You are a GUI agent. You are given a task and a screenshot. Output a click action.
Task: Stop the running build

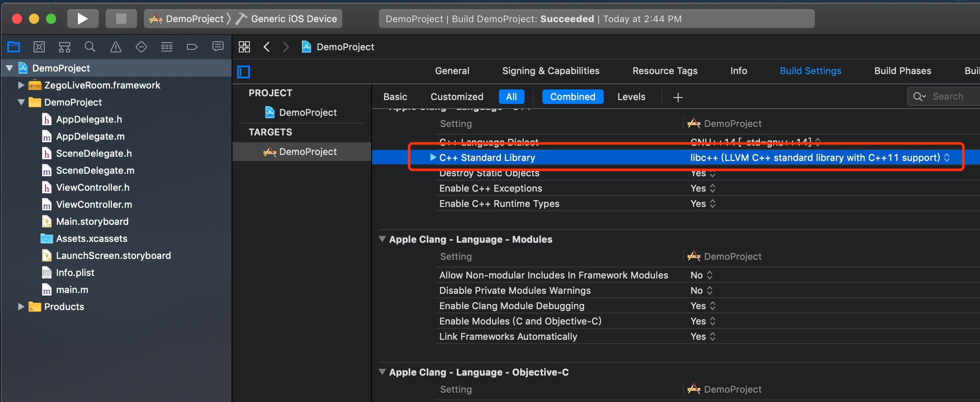[x=121, y=19]
